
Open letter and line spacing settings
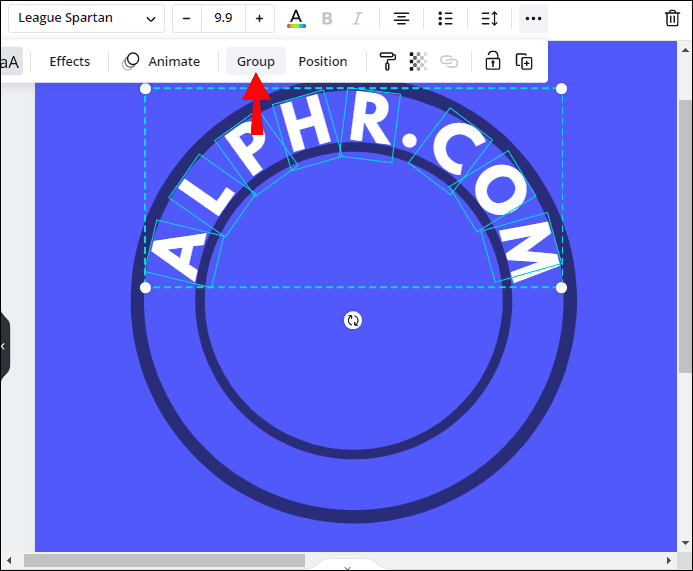pos(489,19)
